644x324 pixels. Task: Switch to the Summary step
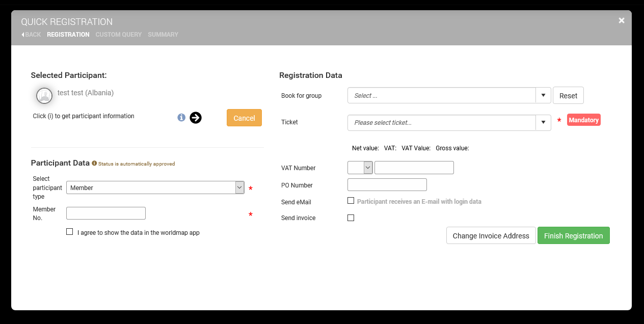click(163, 35)
